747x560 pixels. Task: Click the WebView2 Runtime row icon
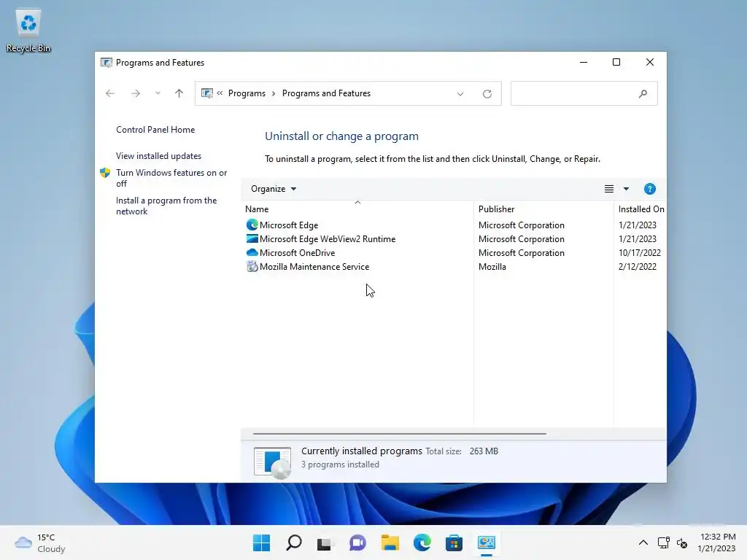[x=252, y=238]
